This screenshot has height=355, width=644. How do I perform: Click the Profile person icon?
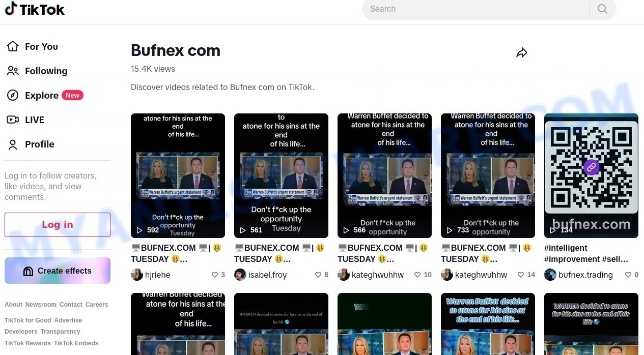point(13,144)
